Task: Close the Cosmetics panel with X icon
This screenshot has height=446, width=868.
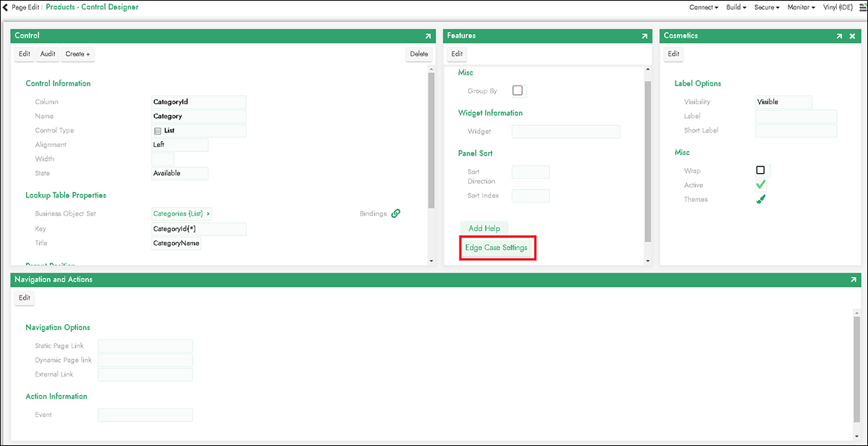Action: pyautogui.click(x=852, y=35)
